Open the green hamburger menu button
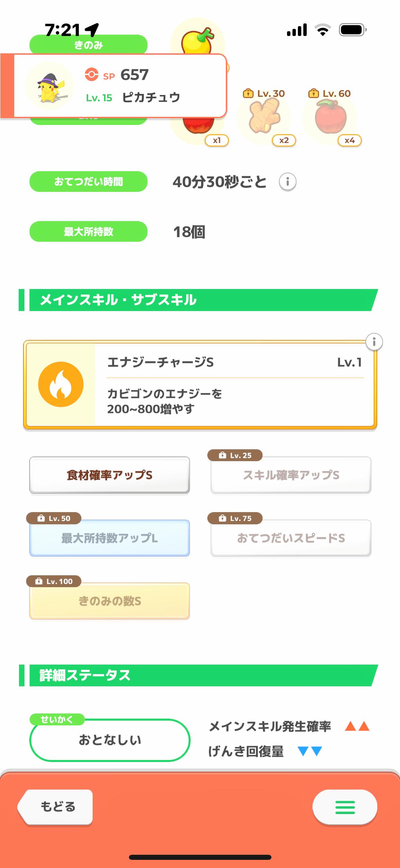The width and height of the screenshot is (400, 868). (x=345, y=807)
